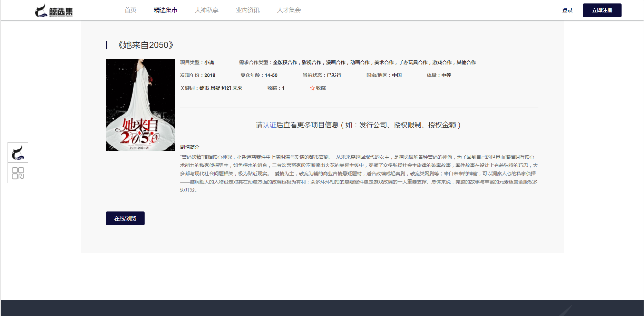Click the 收藏：1 count text

(276, 88)
